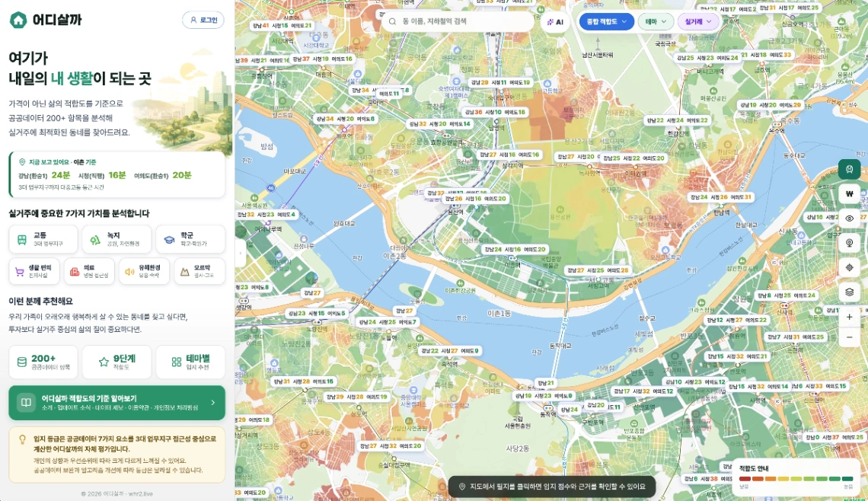Click the 어디살까 house logo icon
The height and width of the screenshot is (501, 868).
18,20
